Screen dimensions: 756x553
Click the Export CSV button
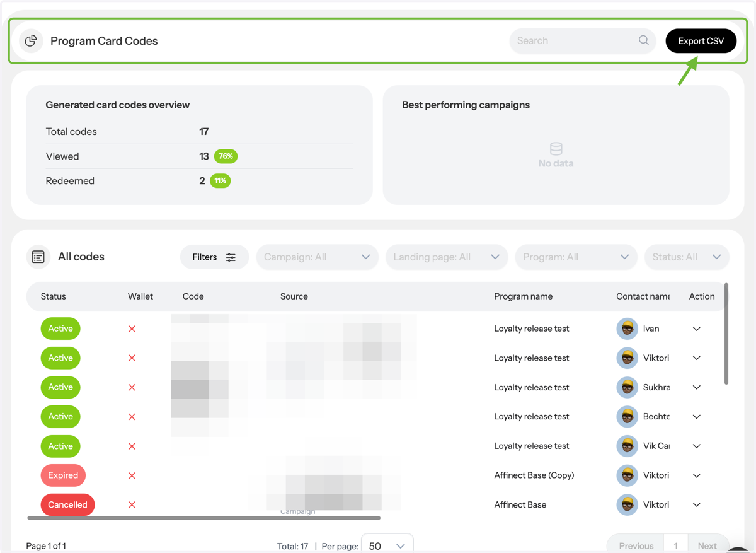pos(701,41)
